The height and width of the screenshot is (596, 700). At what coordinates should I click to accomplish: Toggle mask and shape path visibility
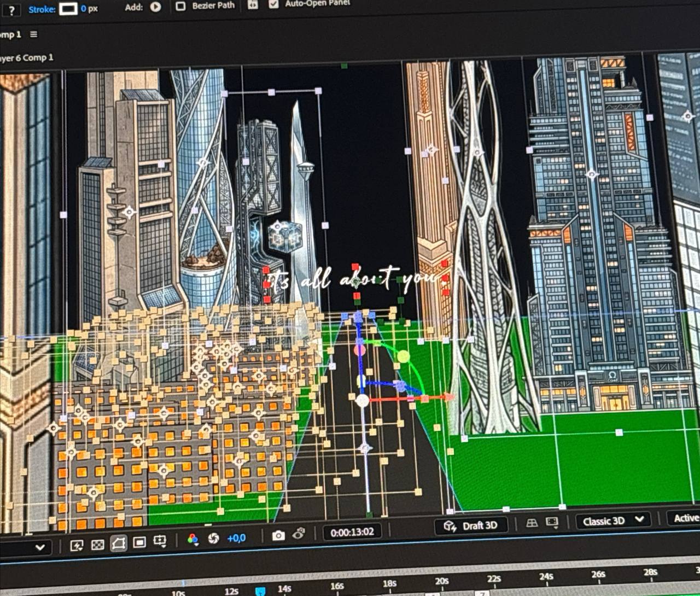[x=118, y=544]
